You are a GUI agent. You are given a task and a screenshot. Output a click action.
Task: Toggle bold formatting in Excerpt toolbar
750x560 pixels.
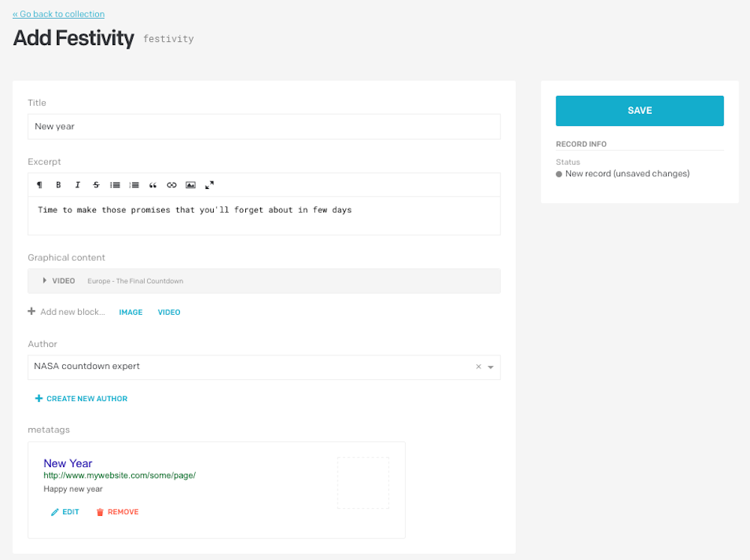(58, 185)
